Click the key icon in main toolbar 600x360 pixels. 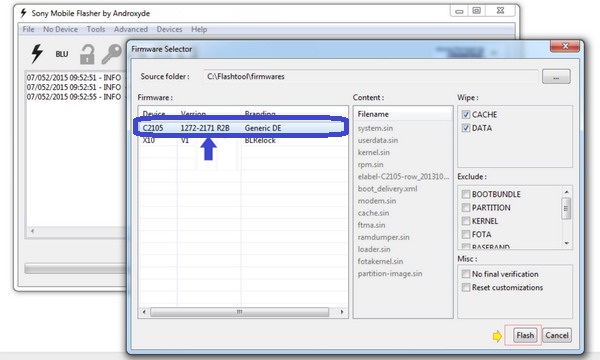(111, 54)
